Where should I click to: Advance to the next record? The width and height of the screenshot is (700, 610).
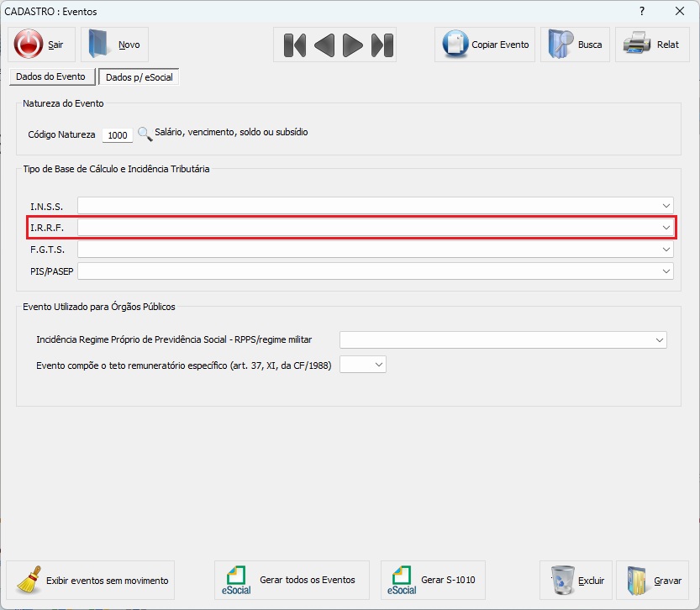(x=353, y=45)
